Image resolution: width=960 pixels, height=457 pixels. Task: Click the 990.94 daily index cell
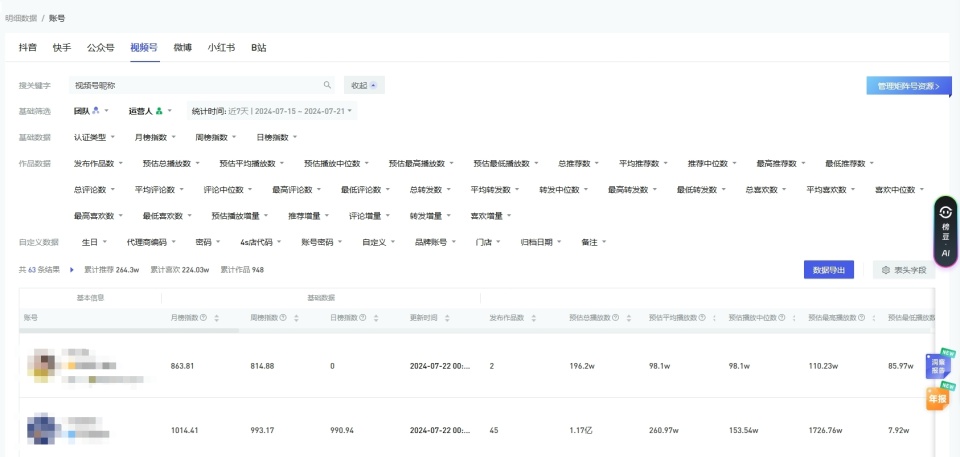[x=342, y=430]
